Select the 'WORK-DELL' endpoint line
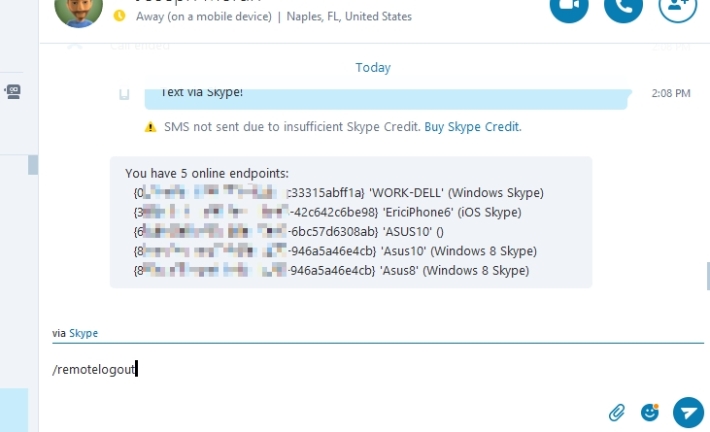The image size is (710, 432). coord(338,193)
